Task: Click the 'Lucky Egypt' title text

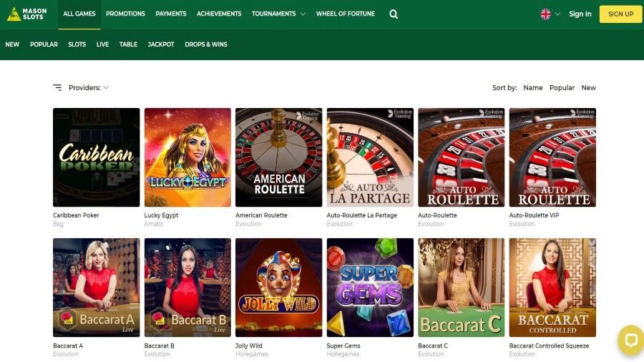Action: point(161,215)
